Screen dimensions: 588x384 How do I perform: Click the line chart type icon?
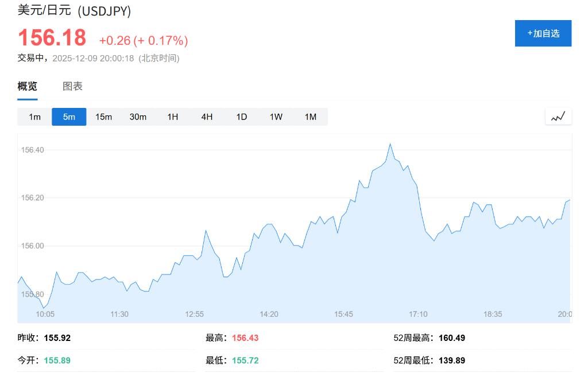click(x=558, y=117)
